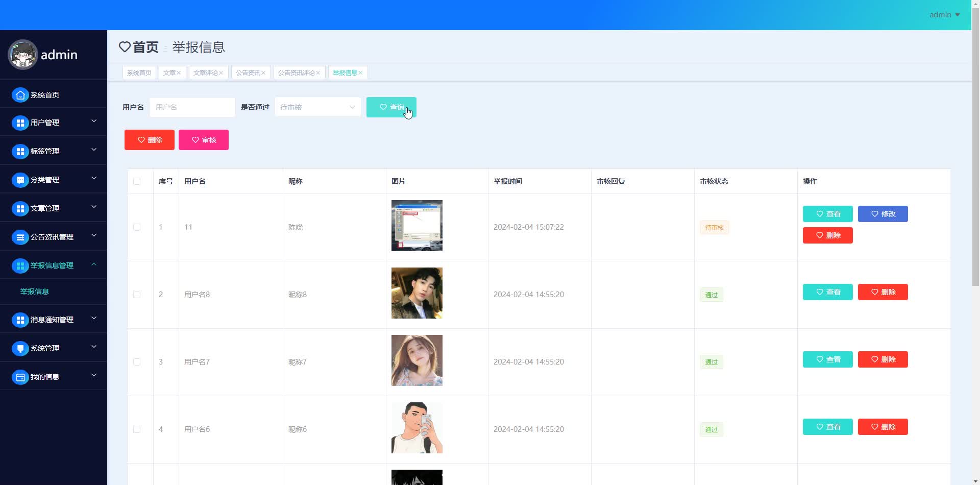The height and width of the screenshot is (485, 980).
Task: Open 系统首页 in the sidebar
Action: coord(54,95)
